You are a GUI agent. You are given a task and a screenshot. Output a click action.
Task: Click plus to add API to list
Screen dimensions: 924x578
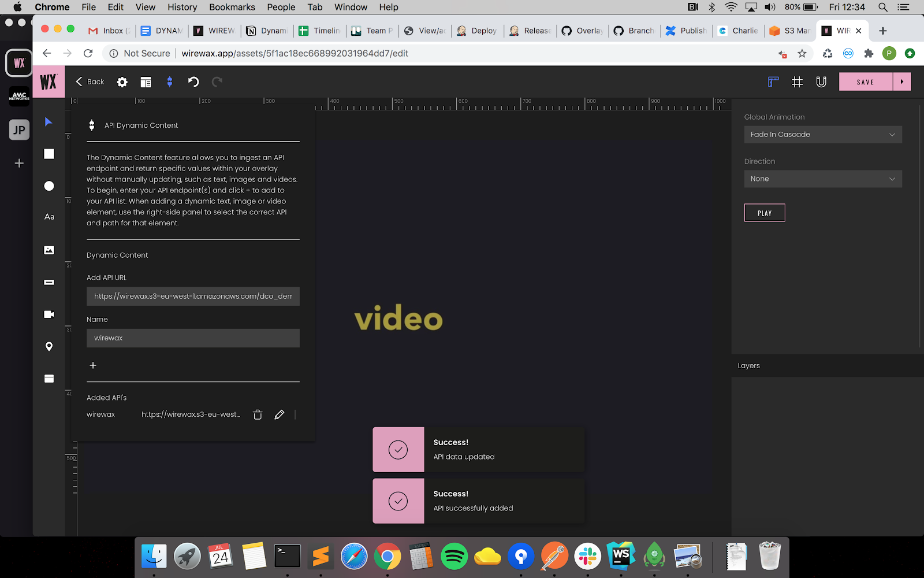click(x=93, y=365)
